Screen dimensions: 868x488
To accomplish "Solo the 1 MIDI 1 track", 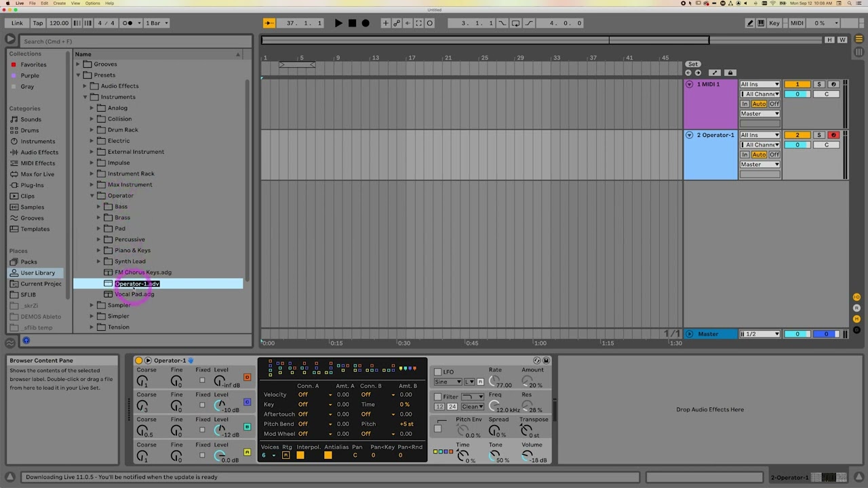I will pyautogui.click(x=818, y=85).
